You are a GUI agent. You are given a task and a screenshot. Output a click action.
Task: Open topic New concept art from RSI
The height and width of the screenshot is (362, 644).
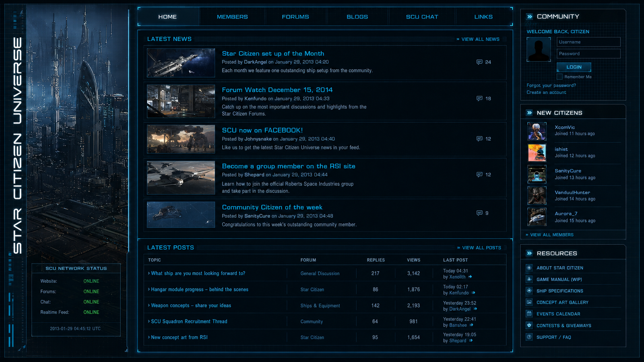(x=179, y=337)
